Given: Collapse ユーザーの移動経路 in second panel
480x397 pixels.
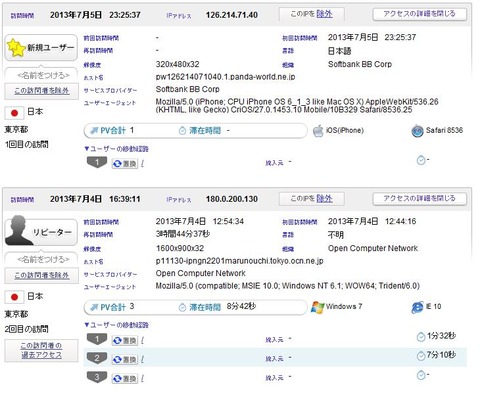Looking at the screenshot, I should pos(116,325).
